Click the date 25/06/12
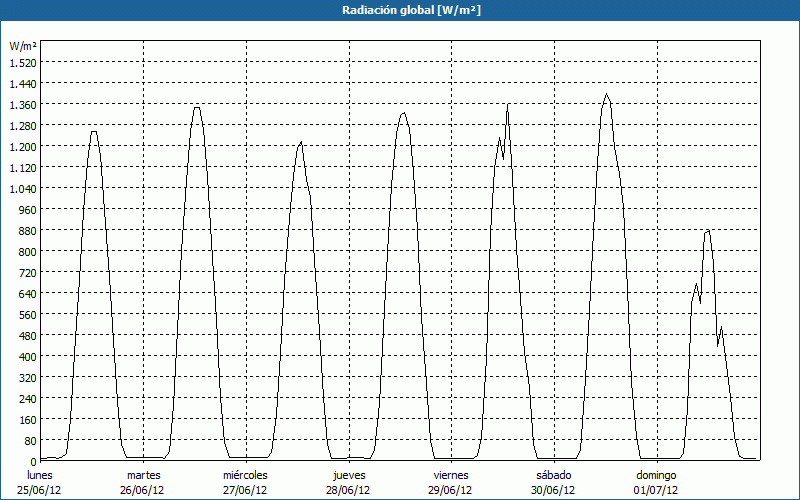The height and width of the screenshot is (500, 800). [39, 490]
